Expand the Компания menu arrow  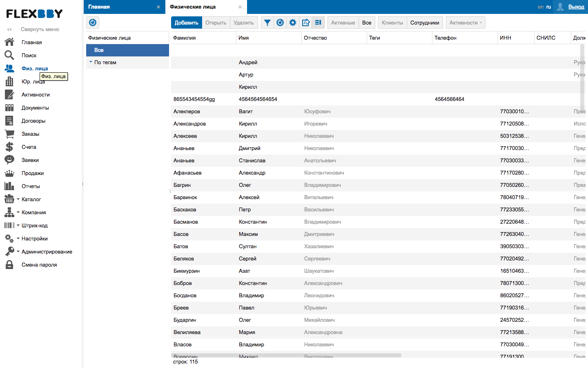pos(18,212)
